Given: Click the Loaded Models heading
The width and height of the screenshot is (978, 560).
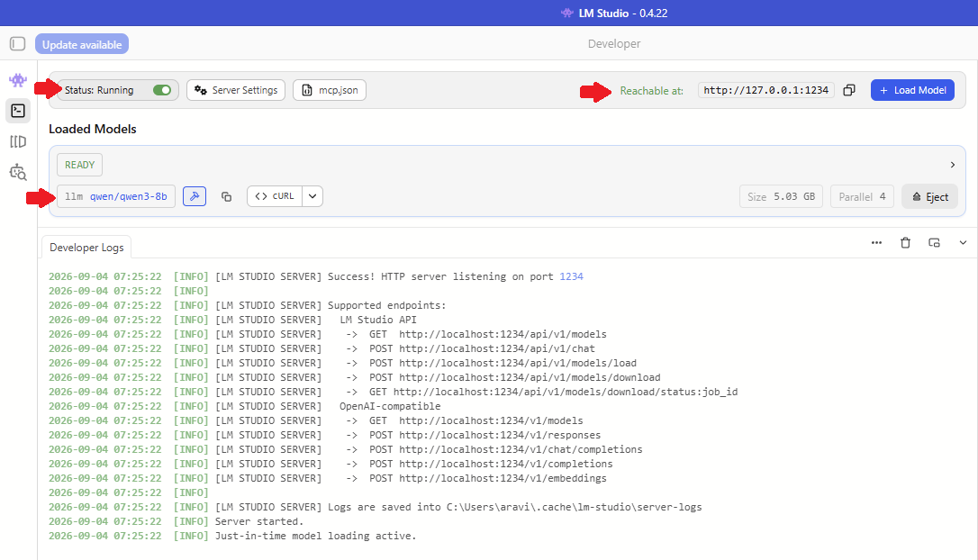Looking at the screenshot, I should 93,129.
